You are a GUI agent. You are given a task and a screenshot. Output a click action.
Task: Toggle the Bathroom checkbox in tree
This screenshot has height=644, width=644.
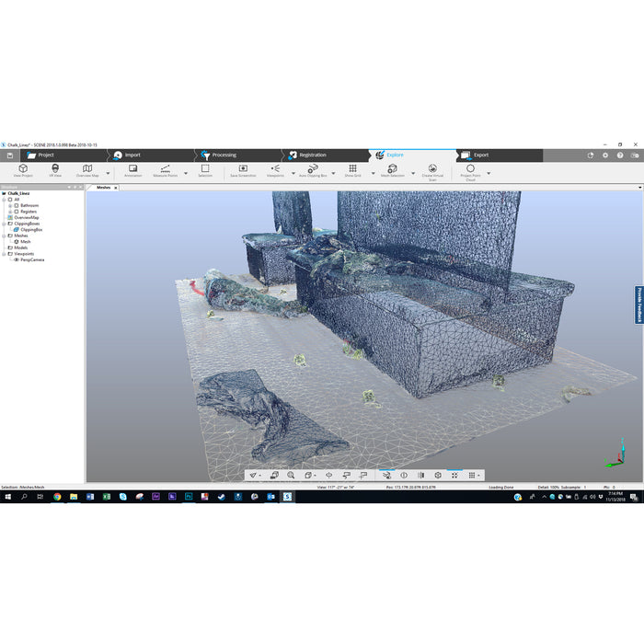[17, 205]
